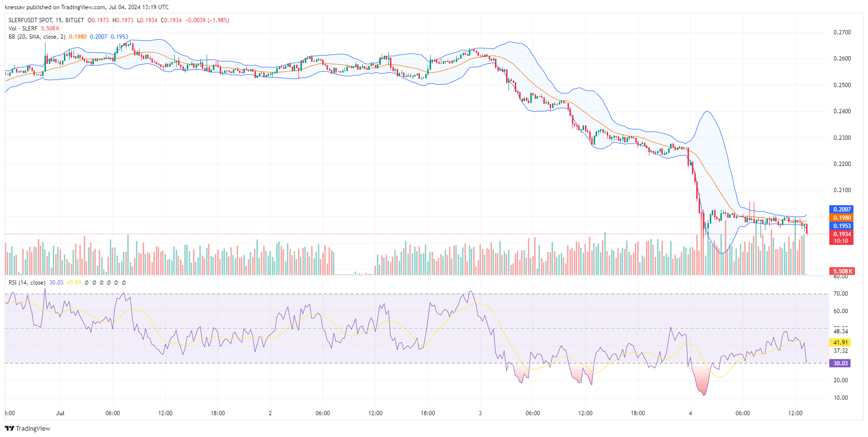Image resolution: width=868 pixels, height=437 pixels.
Task: Click the RSI average 41.91 in legend
Action: point(74,283)
